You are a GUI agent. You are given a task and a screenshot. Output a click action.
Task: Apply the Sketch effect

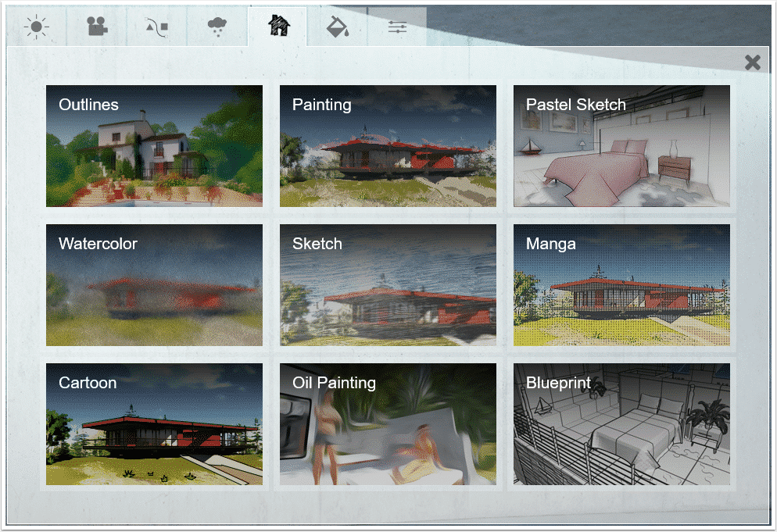point(388,285)
